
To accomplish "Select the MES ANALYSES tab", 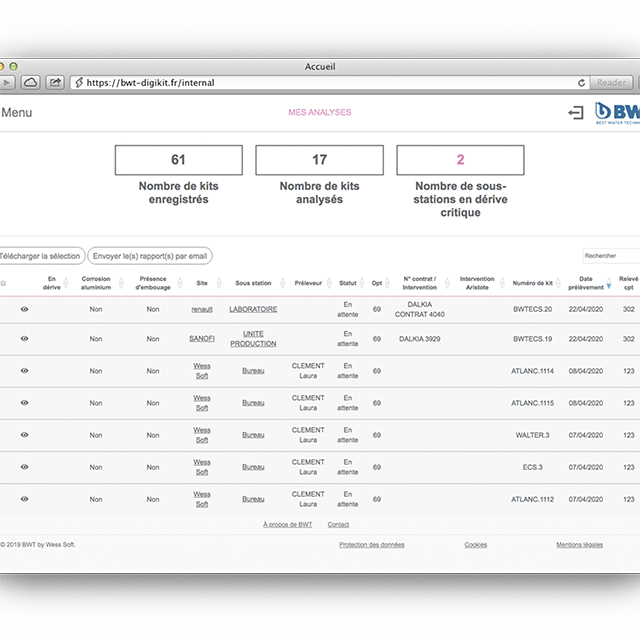I will click(x=320, y=113).
